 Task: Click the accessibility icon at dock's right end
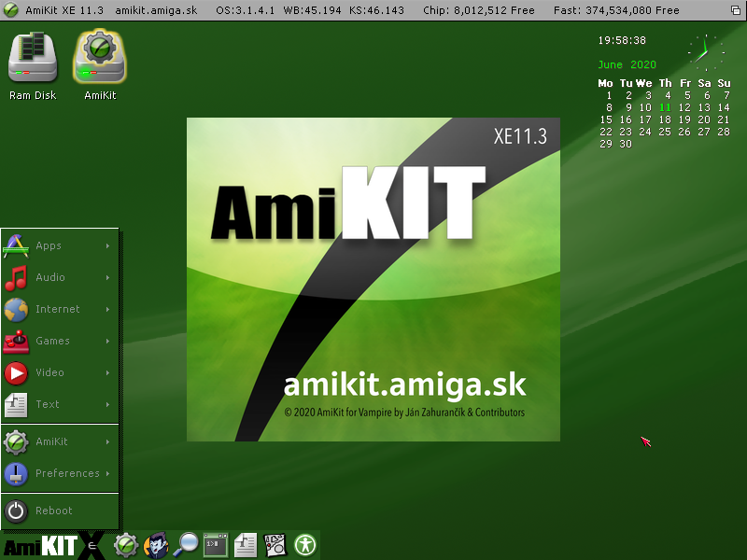[305, 544]
